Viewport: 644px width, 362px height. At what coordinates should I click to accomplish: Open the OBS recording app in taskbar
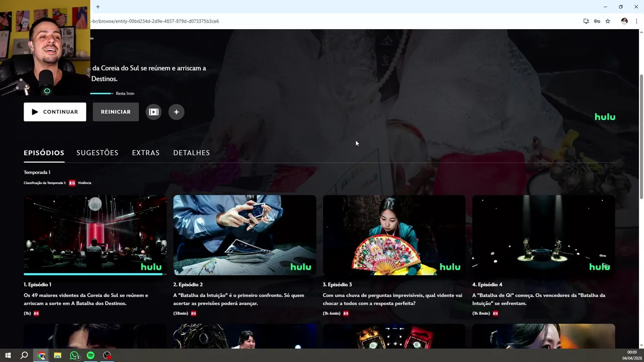click(x=107, y=355)
